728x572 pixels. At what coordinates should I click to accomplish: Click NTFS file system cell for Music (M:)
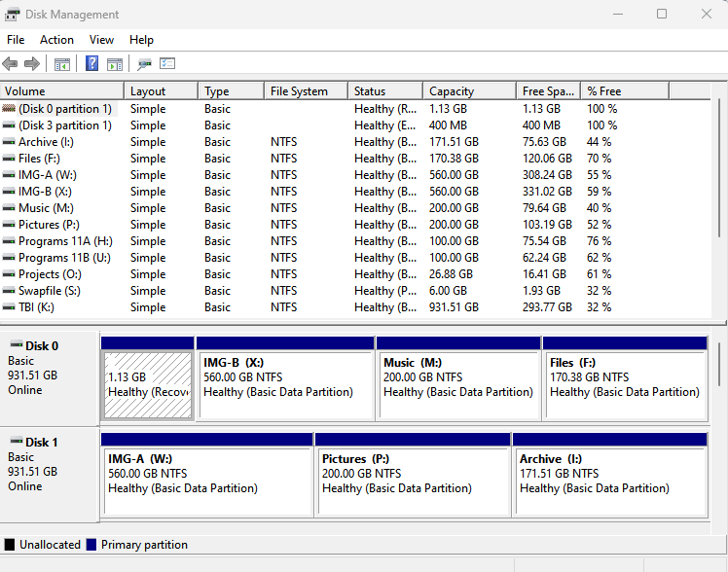[283, 208]
